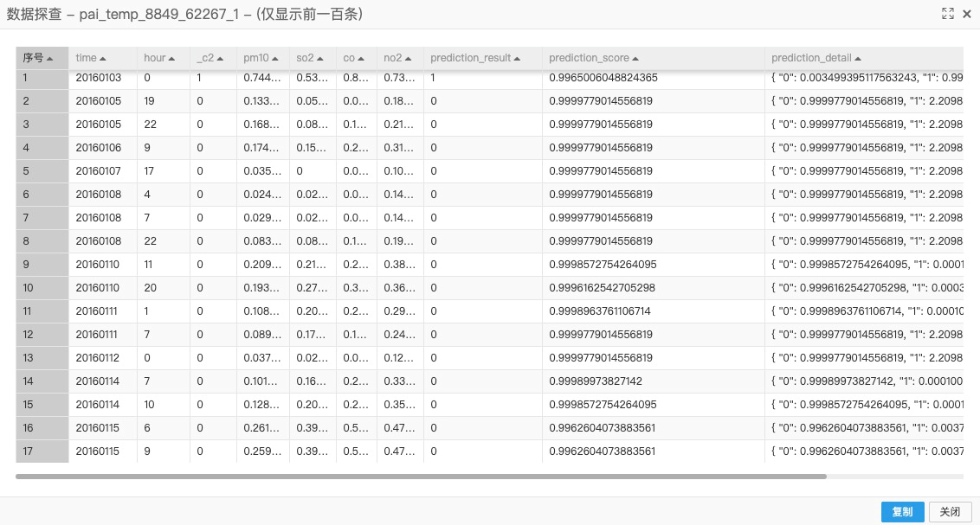Select no2 cell 0.19... in row 8

400,241
